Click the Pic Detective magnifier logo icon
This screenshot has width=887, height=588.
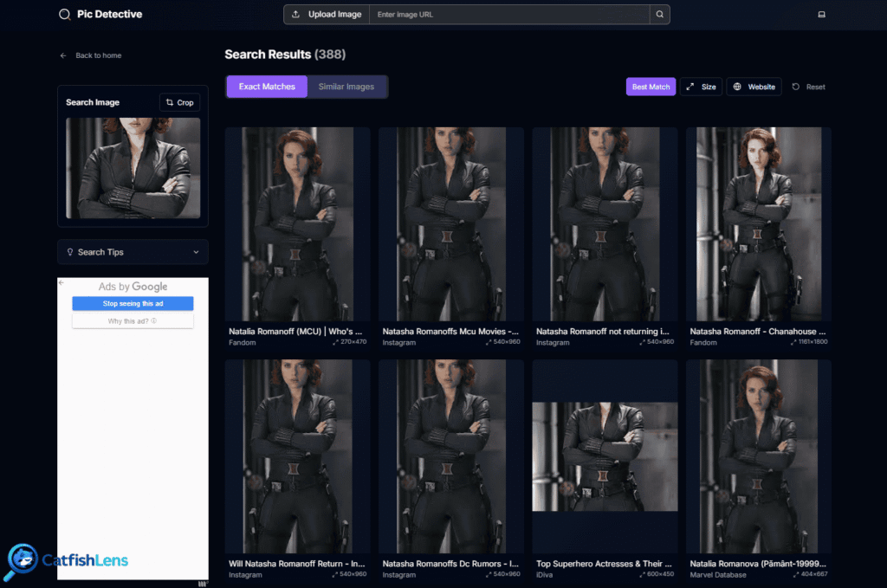65,14
